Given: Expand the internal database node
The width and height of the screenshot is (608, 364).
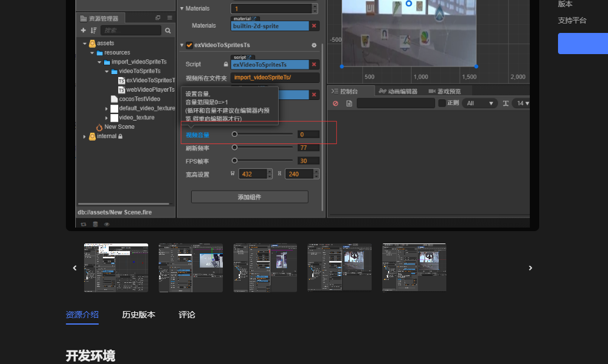Looking at the screenshot, I should coord(85,136).
